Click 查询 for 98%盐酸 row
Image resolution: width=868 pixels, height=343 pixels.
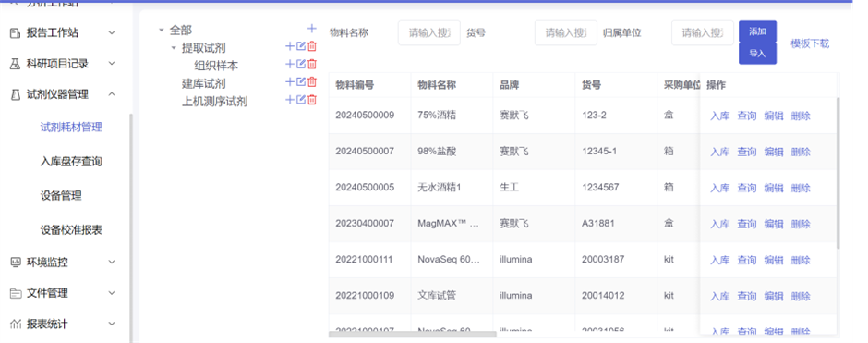[x=746, y=152]
